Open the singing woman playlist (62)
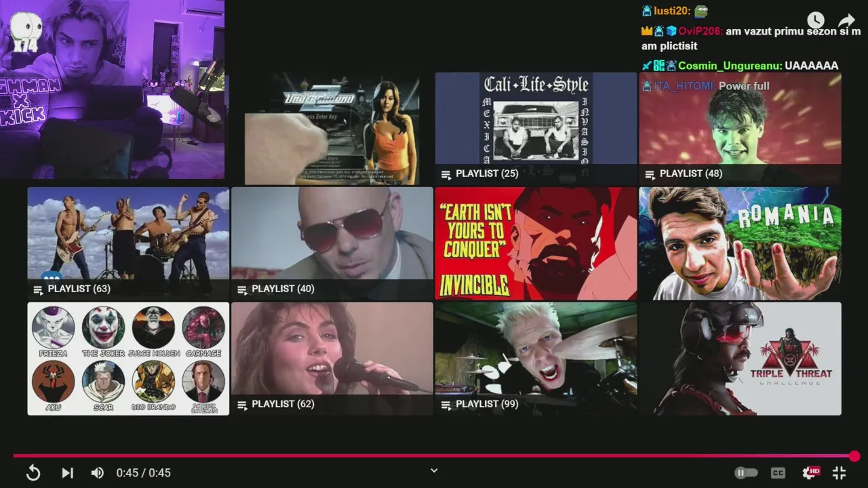Screen dimensions: 868x488 point(332,359)
